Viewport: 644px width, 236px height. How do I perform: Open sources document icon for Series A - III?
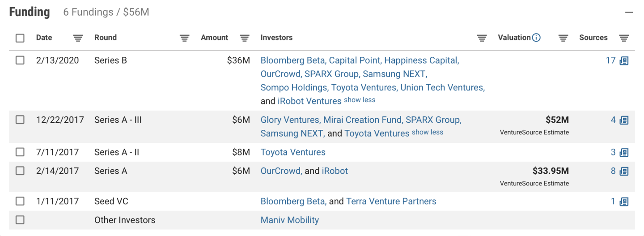pyautogui.click(x=624, y=120)
